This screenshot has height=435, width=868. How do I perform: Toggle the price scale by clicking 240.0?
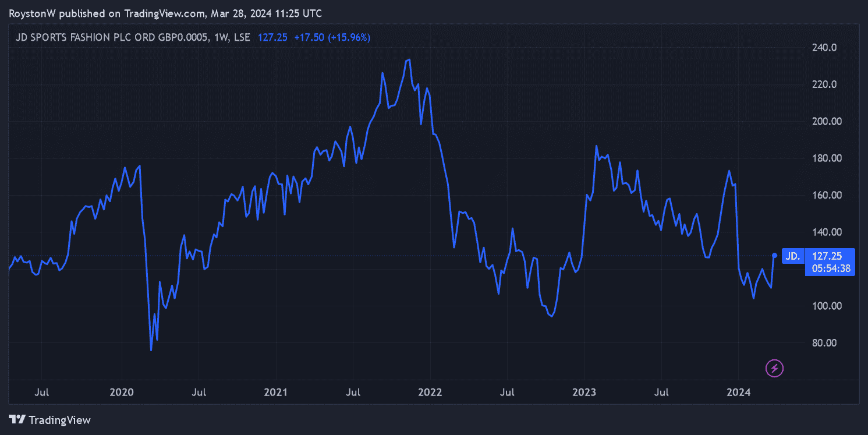[824, 48]
